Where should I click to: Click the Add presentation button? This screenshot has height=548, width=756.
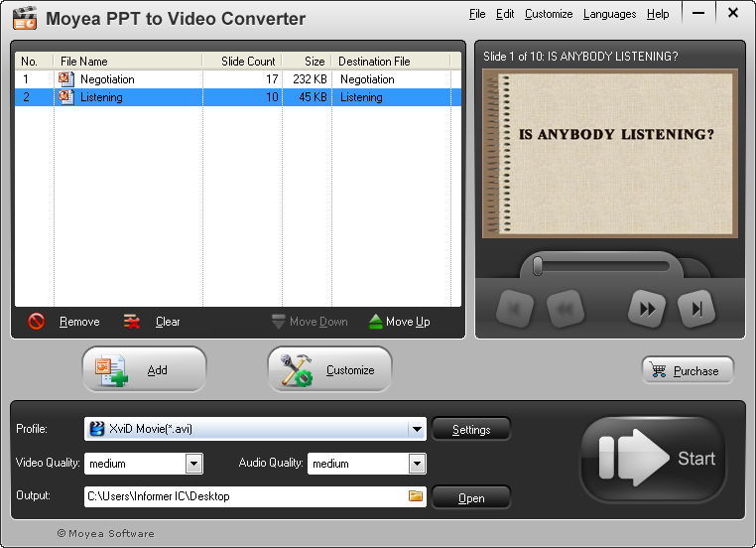pos(144,369)
